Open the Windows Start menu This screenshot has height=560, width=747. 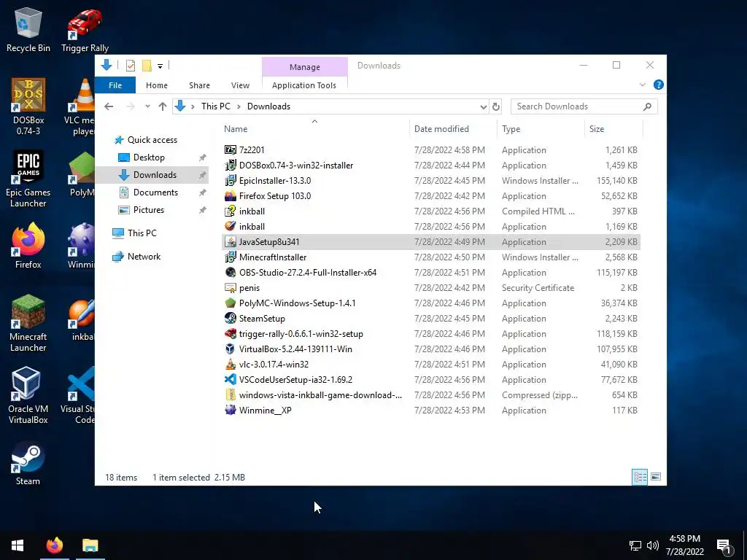coord(18,545)
